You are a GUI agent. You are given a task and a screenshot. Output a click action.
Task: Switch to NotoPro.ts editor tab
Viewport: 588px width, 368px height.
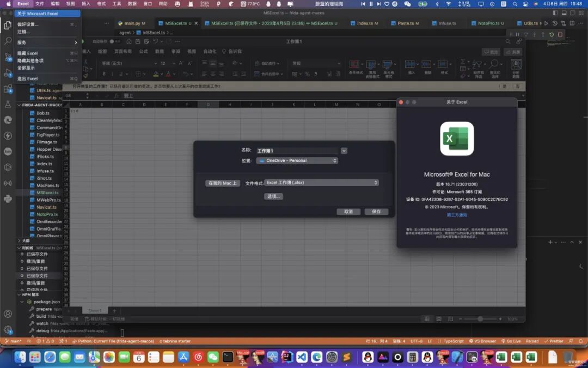click(x=488, y=23)
